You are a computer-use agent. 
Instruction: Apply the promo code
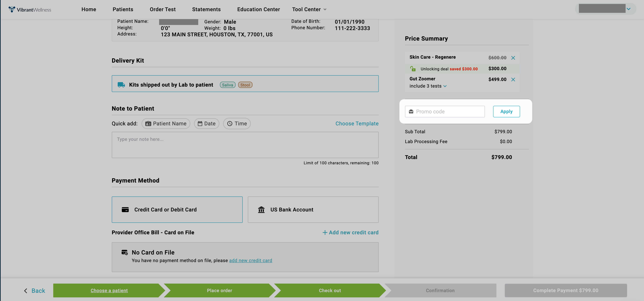click(x=506, y=111)
